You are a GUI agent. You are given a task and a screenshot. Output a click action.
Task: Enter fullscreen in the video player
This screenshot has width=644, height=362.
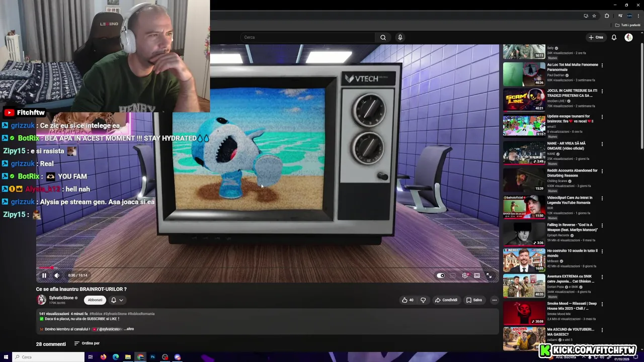click(x=489, y=276)
